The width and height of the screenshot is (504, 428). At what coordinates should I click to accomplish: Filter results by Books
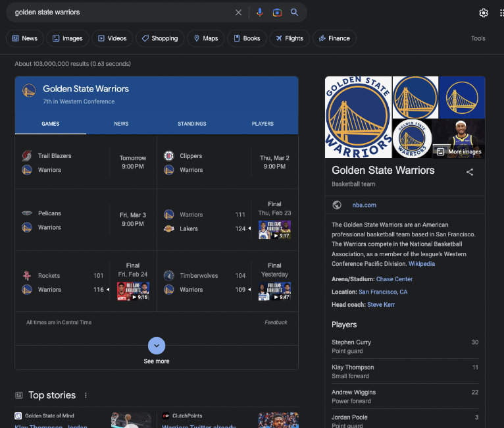pos(247,38)
